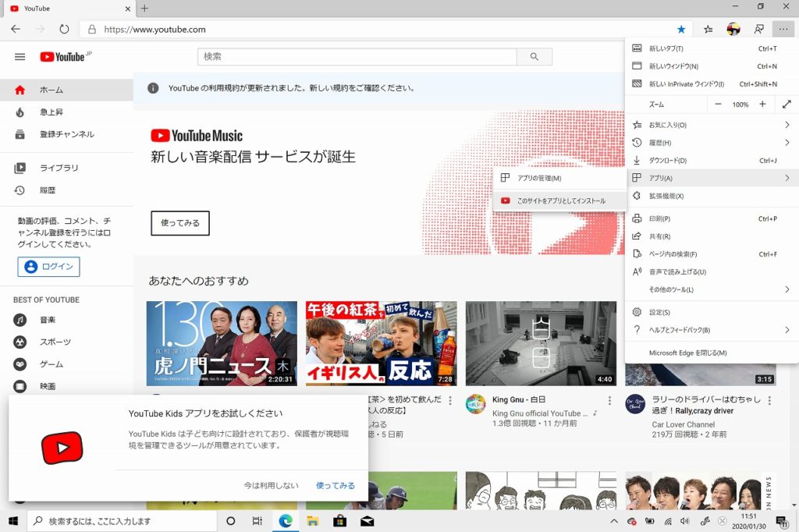Click the taskbar search box
Screen dimensions: 799x532
click(122, 521)
